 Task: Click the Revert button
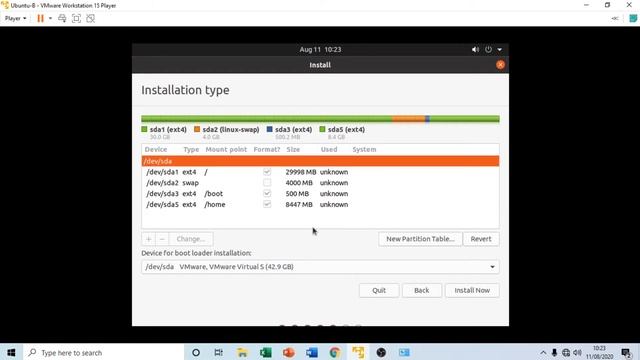(x=481, y=239)
